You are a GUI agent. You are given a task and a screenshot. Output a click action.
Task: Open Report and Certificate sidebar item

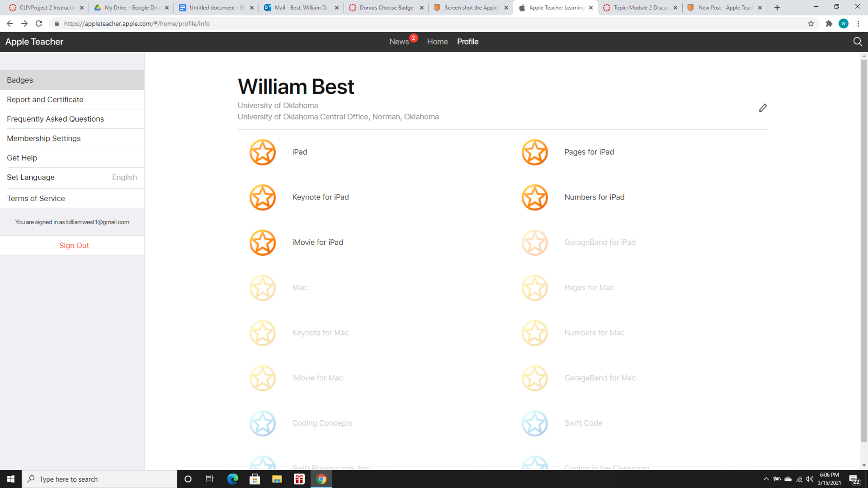pyautogui.click(x=45, y=100)
